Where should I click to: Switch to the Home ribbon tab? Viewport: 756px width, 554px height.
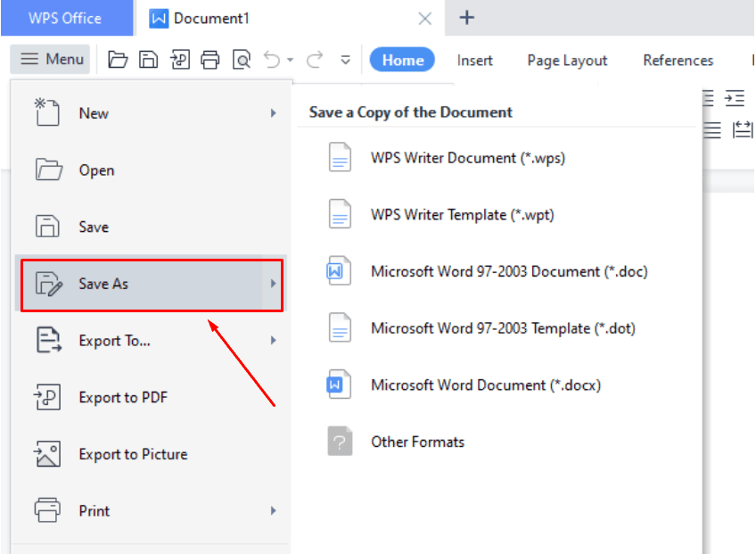pyautogui.click(x=403, y=60)
